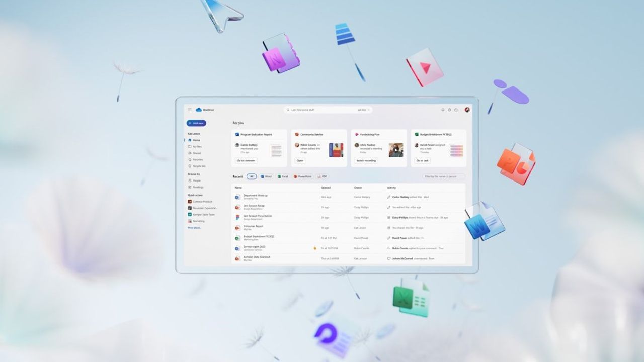Open the settings gear in OneDrive header
644x362 pixels.
(x=449, y=110)
